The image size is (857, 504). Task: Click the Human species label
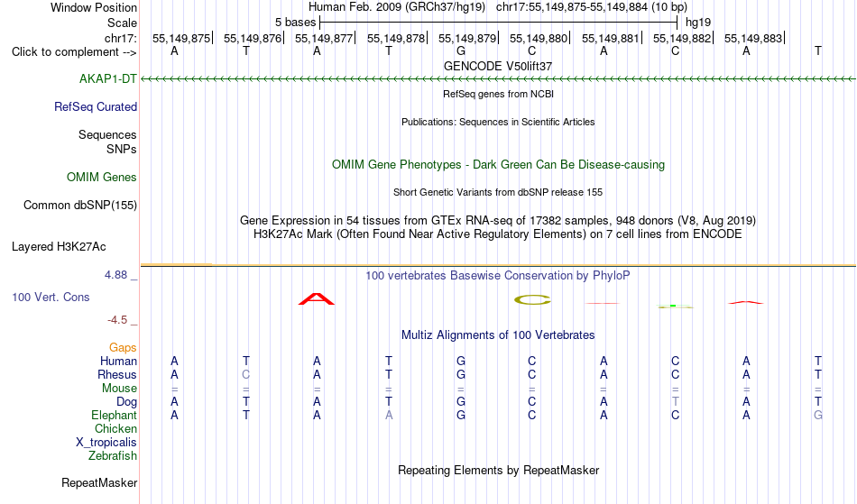pyautogui.click(x=118, y=361)
